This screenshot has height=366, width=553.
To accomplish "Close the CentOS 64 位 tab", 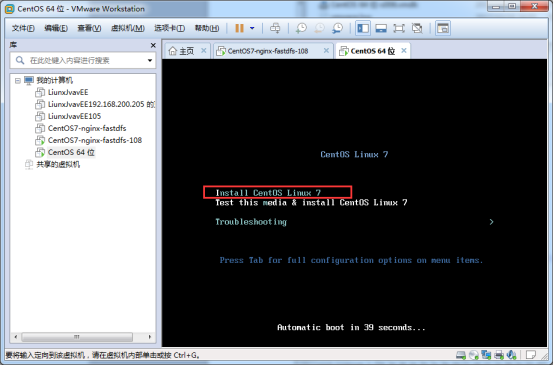I will point(404,51).
